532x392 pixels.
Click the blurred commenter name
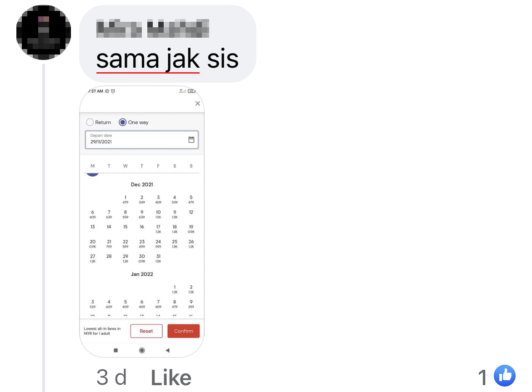[153, 29]
